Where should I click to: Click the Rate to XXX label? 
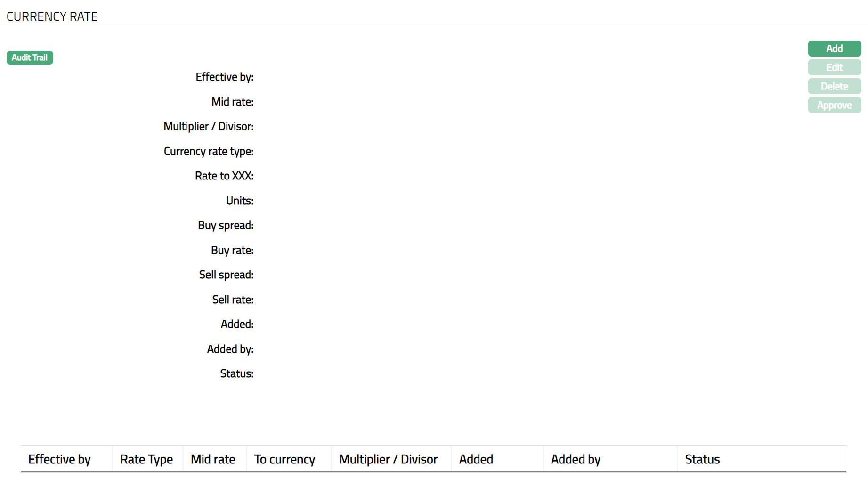click(224, 176)
